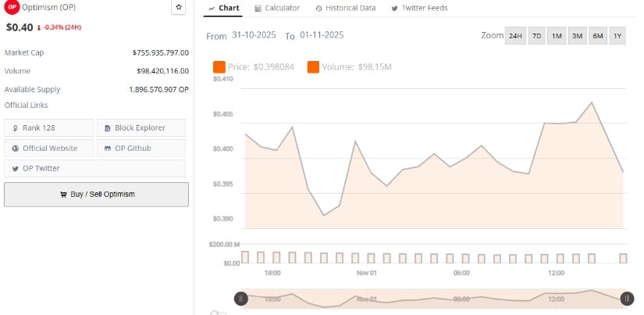
Task: Open the OP Twitter link
Action: 95,168
